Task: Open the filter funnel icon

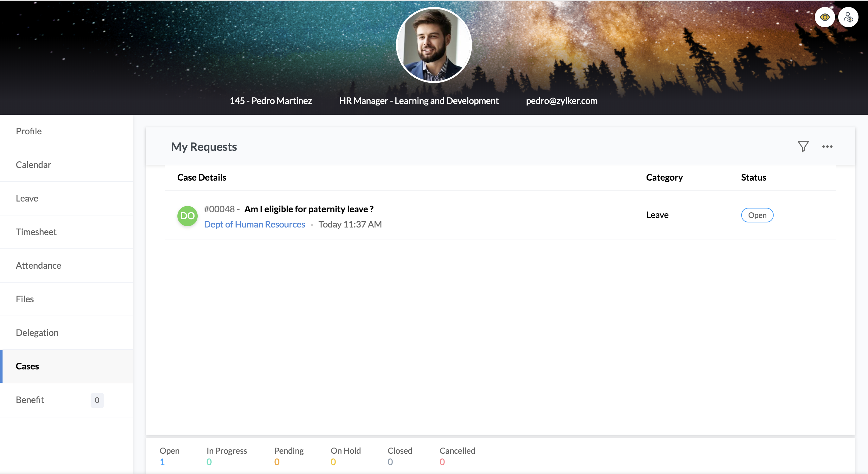Action: click(803, 146)
